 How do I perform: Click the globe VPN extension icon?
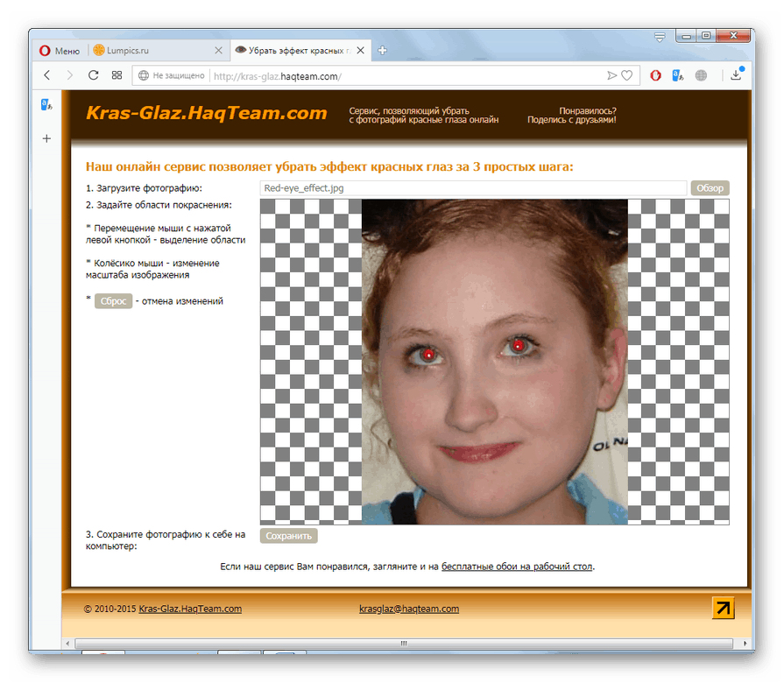pos(701,75)
